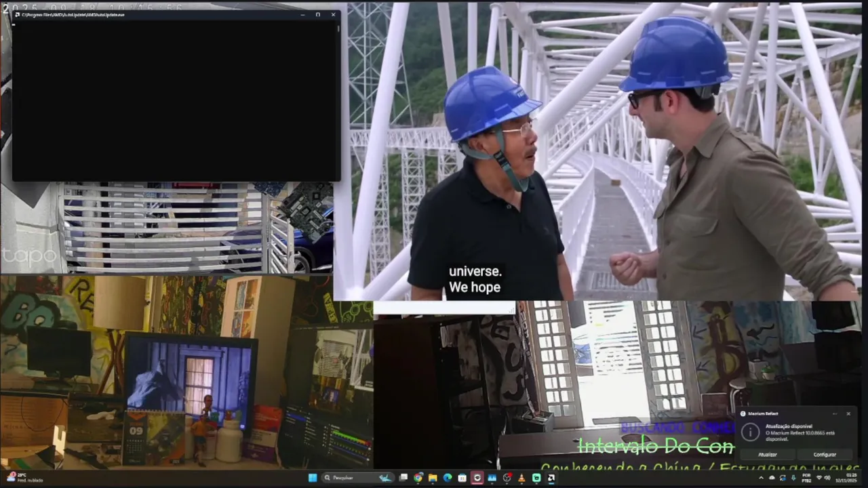Open the AMD taskbar app icon
The image size is (868, 488).
tap(551, 478)
